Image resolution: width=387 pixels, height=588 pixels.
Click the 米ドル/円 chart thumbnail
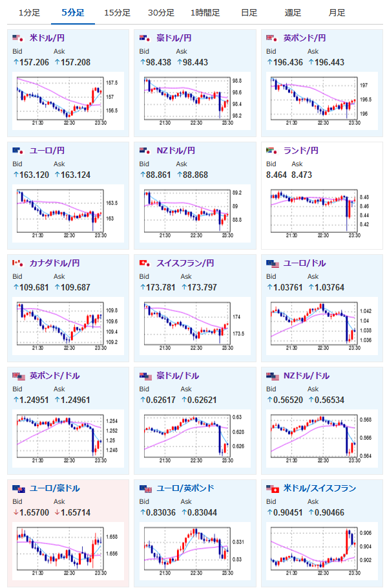point(68,102)
